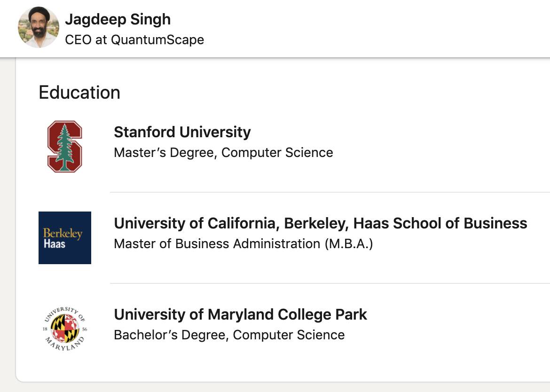Click the word QuantumScape in the headline
550x392 pixels.
[157, 39]
